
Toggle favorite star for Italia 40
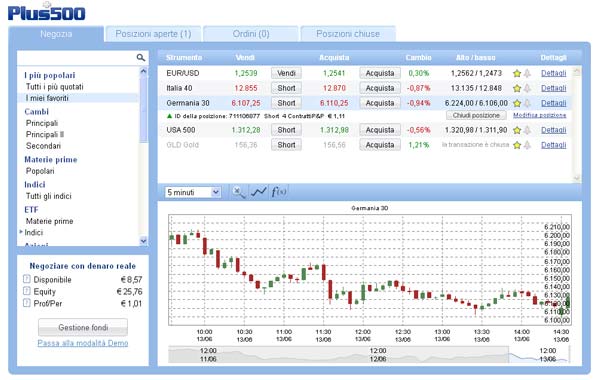click(517, 88)
